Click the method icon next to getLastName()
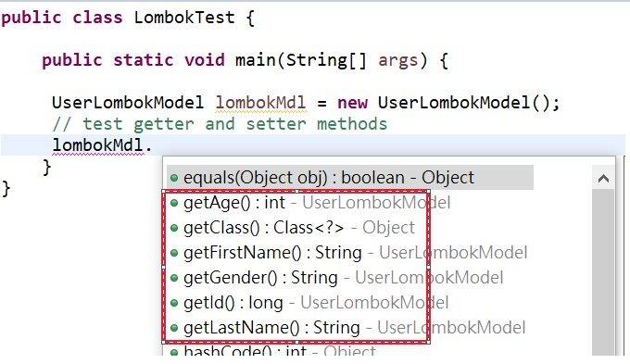This screenshot has height=364, width=630. (x=174, y=328)
